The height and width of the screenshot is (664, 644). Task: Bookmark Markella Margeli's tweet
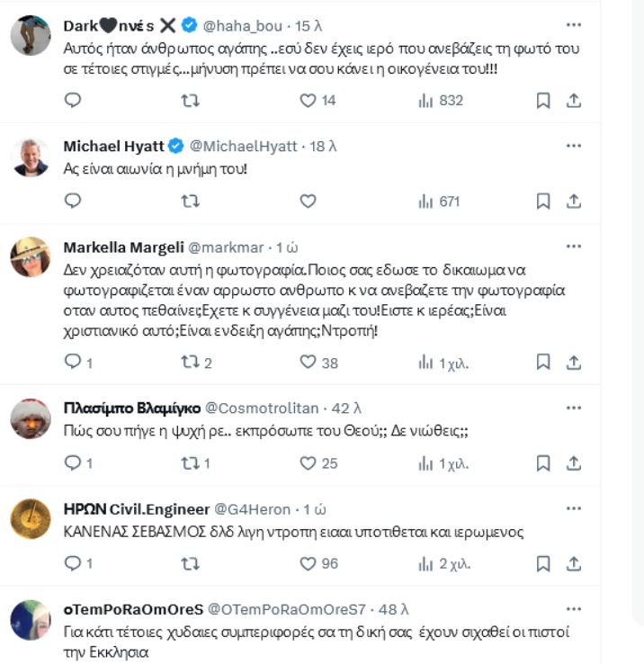(543, 362)
